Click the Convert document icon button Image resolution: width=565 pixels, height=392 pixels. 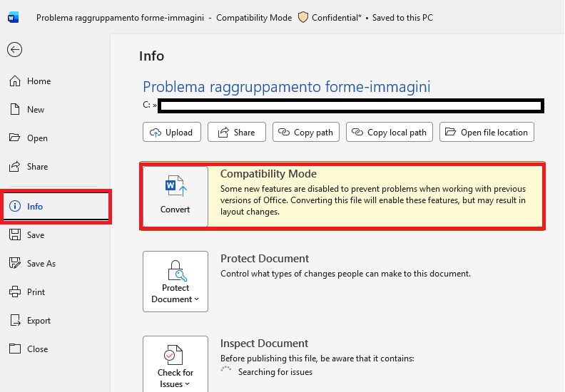click(175, 196)
